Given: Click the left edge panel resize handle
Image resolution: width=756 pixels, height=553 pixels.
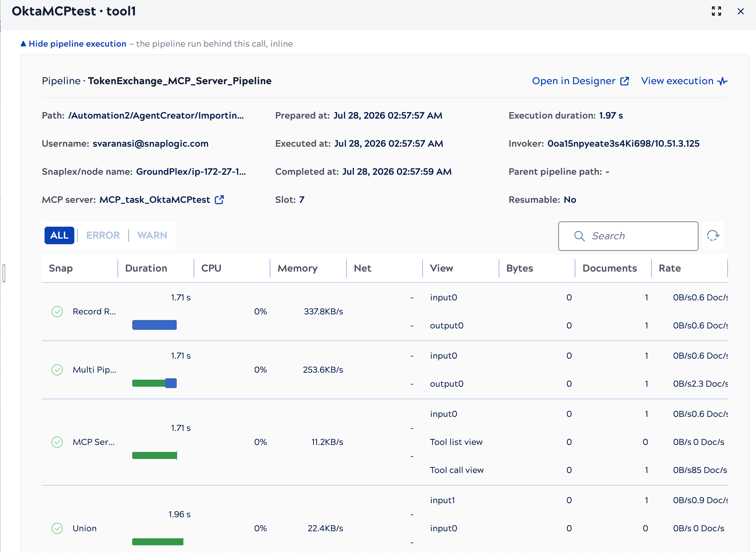Looking at the screenshot, I should click(x=4, y=273).
